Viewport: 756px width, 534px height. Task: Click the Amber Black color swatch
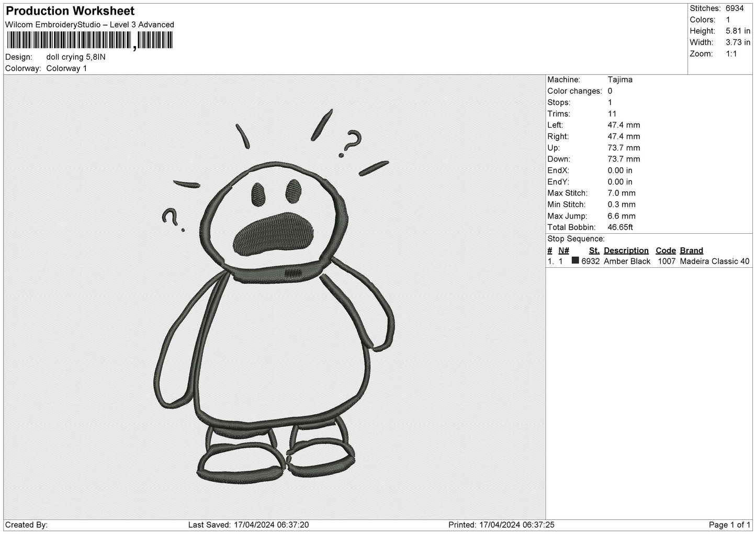[x=576, y=260]
